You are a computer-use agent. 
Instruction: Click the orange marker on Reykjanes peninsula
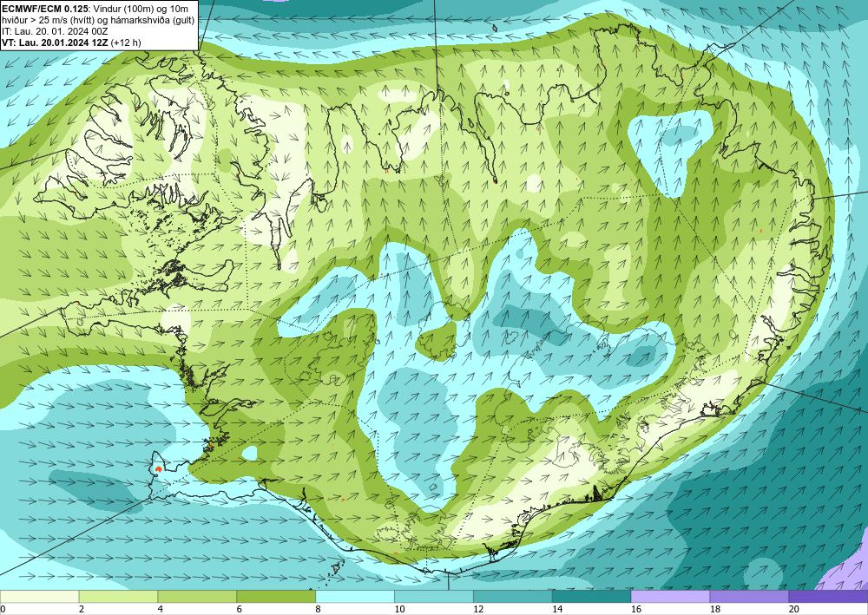(159, 469)
